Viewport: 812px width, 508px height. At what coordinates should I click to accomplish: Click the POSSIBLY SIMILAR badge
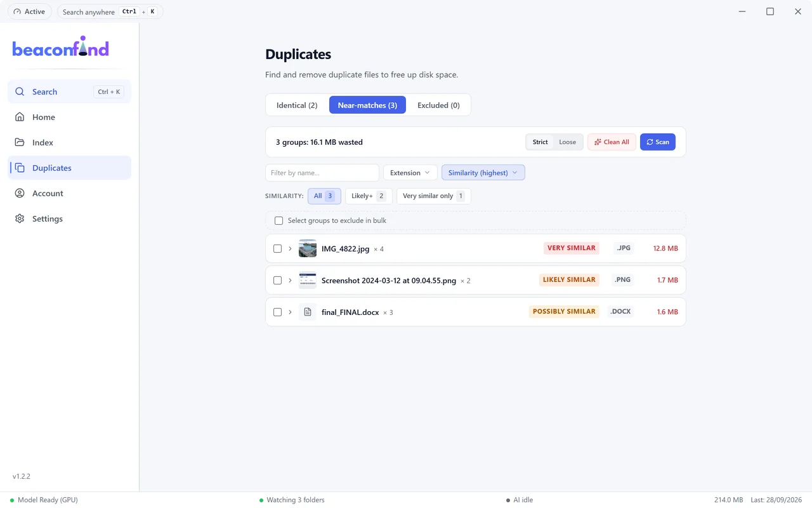tap(564, 312)
